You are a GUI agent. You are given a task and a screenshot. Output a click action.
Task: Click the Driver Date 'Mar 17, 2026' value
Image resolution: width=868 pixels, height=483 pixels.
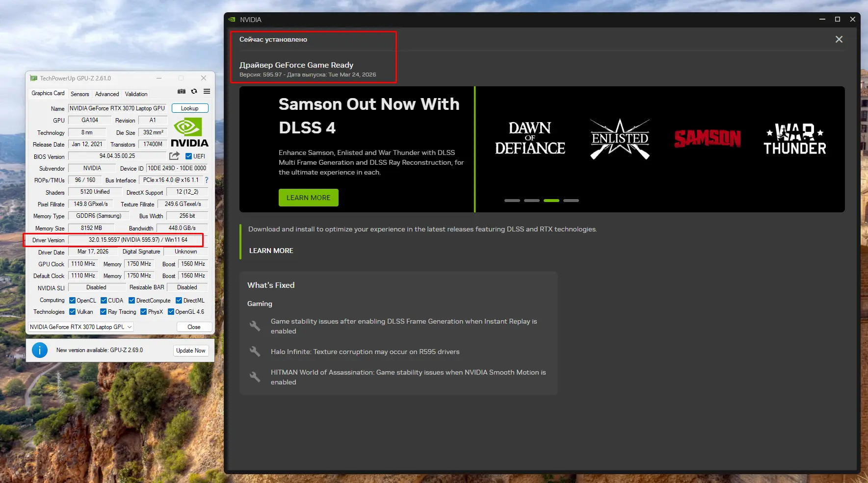click(93, 252)
